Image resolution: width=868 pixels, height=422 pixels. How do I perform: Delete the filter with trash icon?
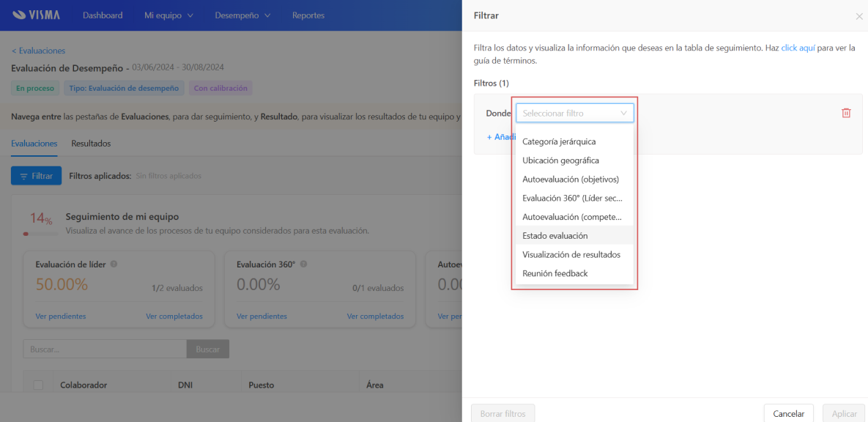tap(846, 113)
